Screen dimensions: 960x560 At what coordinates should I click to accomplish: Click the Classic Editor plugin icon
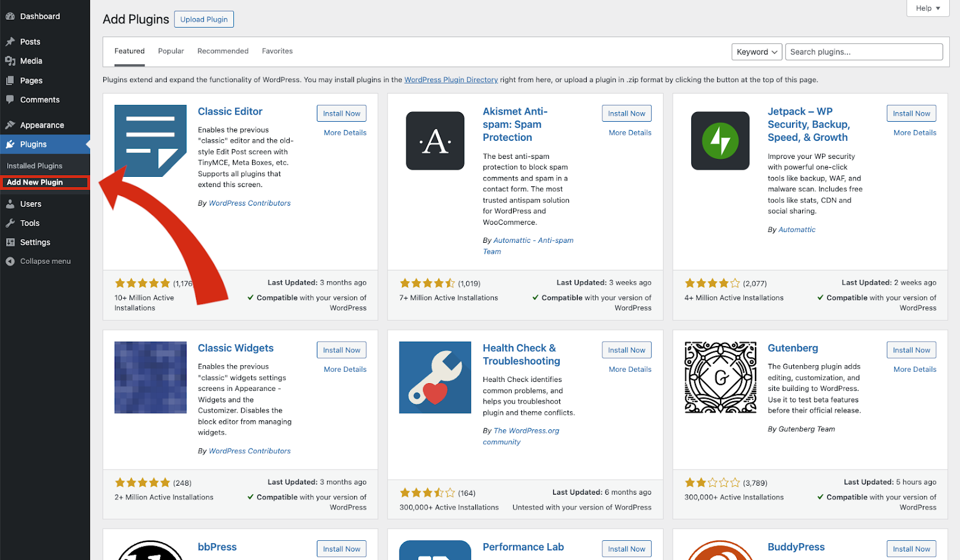click(x=151, y=141)
